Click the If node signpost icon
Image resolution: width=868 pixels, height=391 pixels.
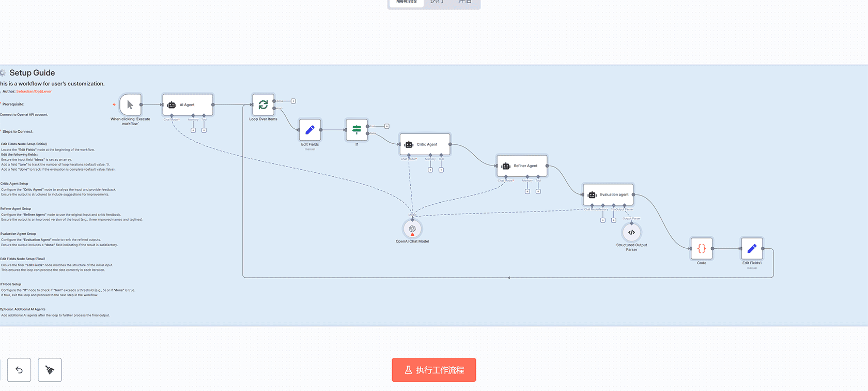tap(357, 130)
